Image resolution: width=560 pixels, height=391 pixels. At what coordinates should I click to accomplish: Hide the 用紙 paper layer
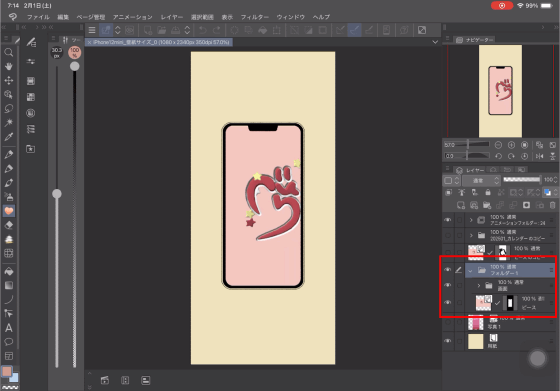pyautogui.click(x=448, y=341)
